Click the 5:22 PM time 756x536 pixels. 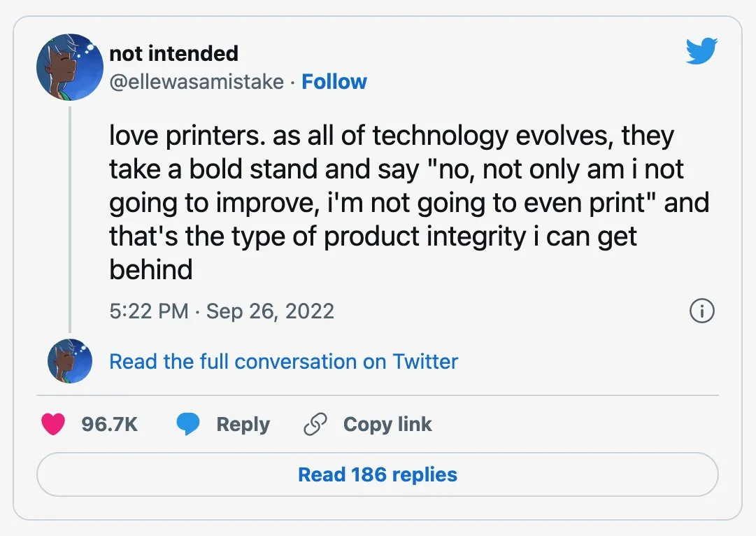click(x=149, y=311)
